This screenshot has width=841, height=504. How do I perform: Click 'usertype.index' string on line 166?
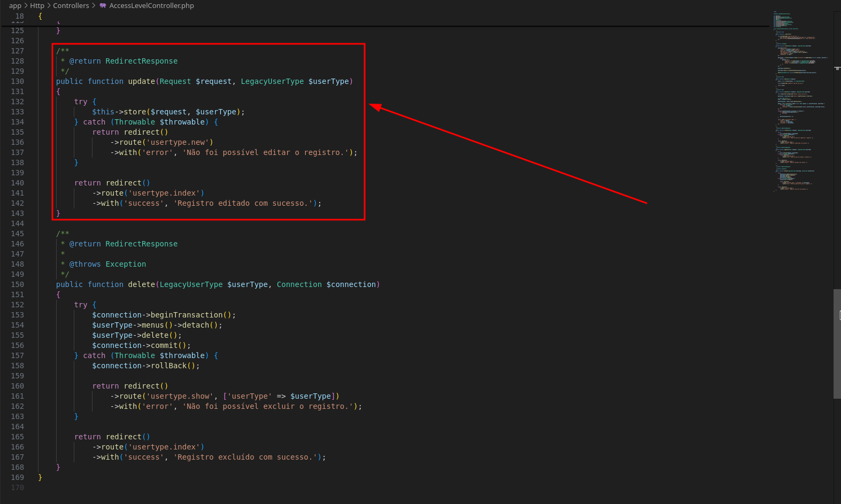tap(164, 447)
